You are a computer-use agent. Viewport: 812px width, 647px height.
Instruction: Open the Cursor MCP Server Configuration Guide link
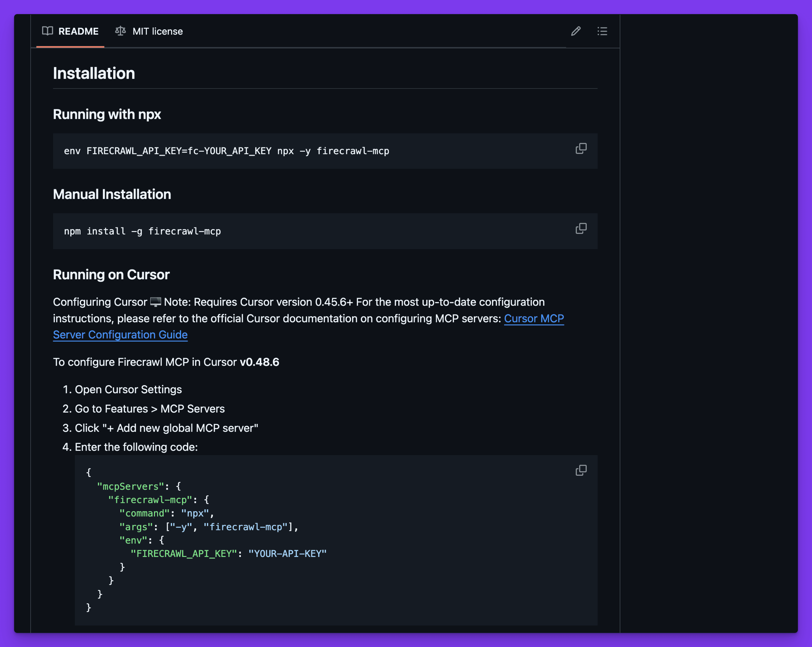(x=534, y=318)
